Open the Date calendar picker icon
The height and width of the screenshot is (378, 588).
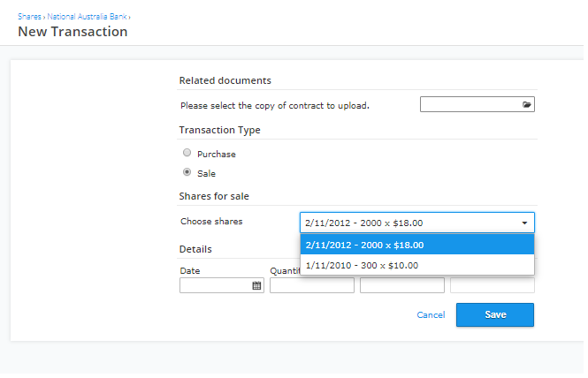click(256, 285)
